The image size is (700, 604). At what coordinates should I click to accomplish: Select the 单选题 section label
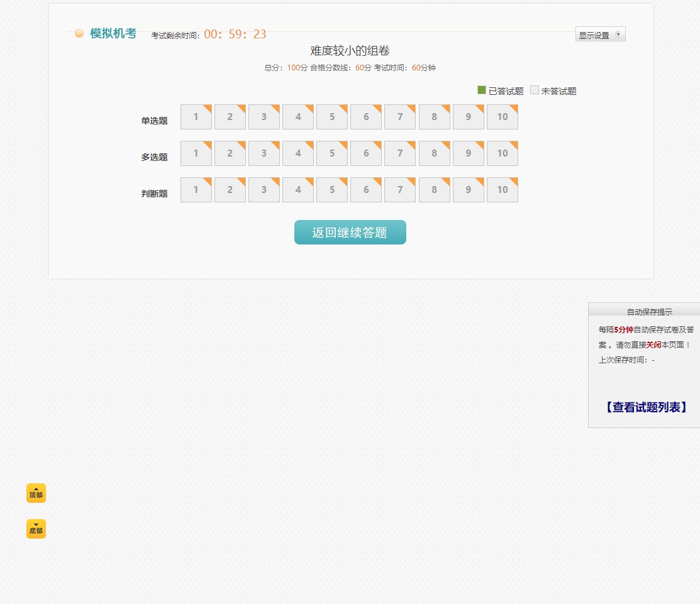tap(154, 121)
